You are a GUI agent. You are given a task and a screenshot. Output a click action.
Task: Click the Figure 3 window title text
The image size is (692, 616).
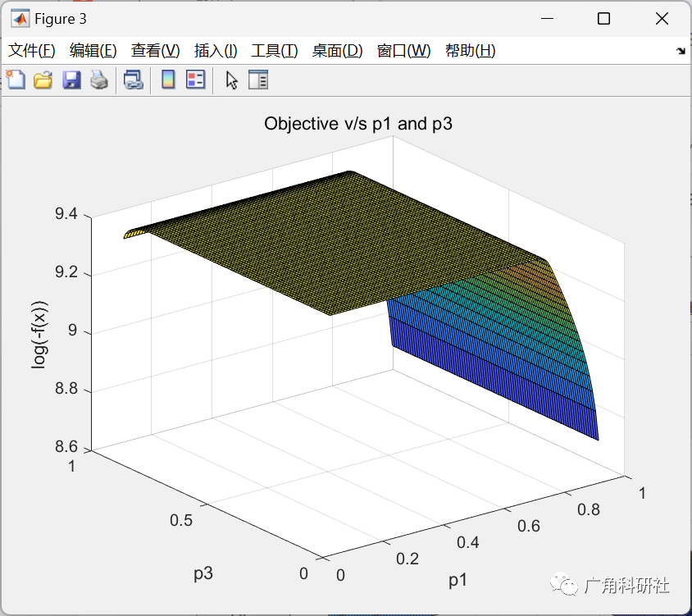point(61,19)
